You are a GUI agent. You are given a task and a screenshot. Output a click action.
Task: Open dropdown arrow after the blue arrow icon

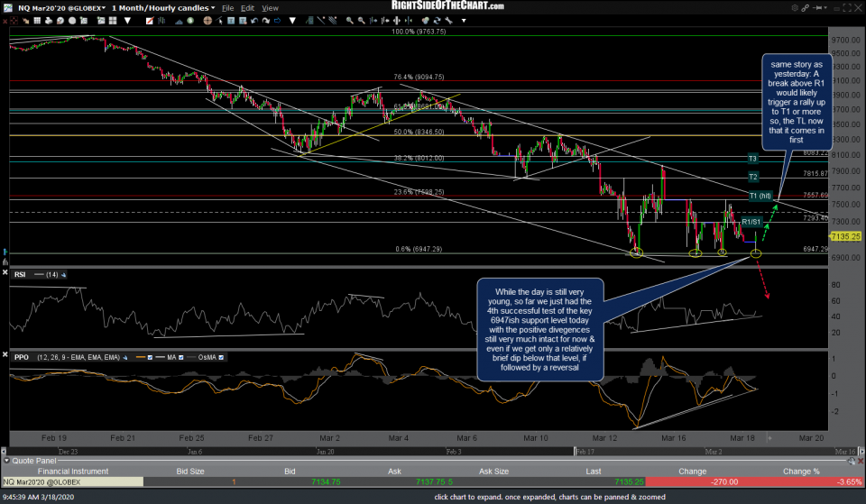pos(292,21)
